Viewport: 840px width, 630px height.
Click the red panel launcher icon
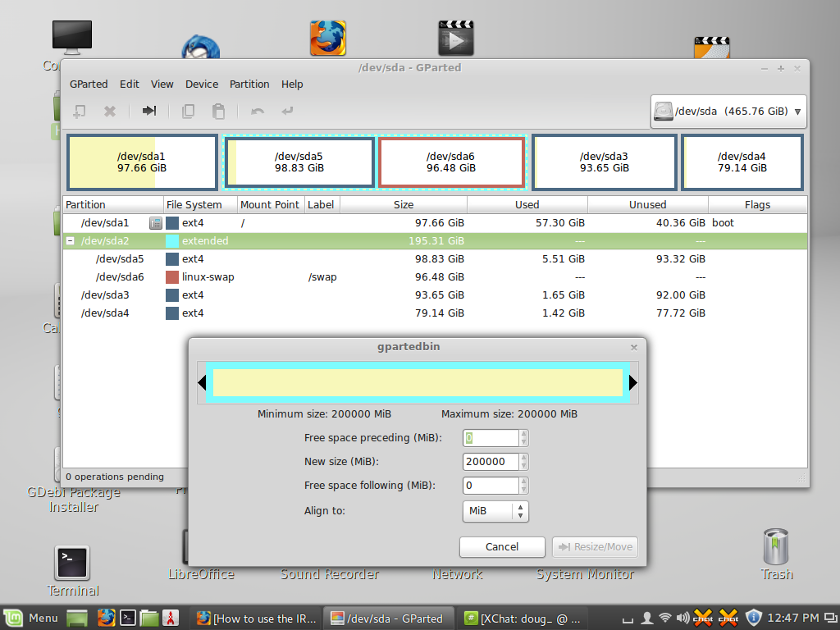170,619
